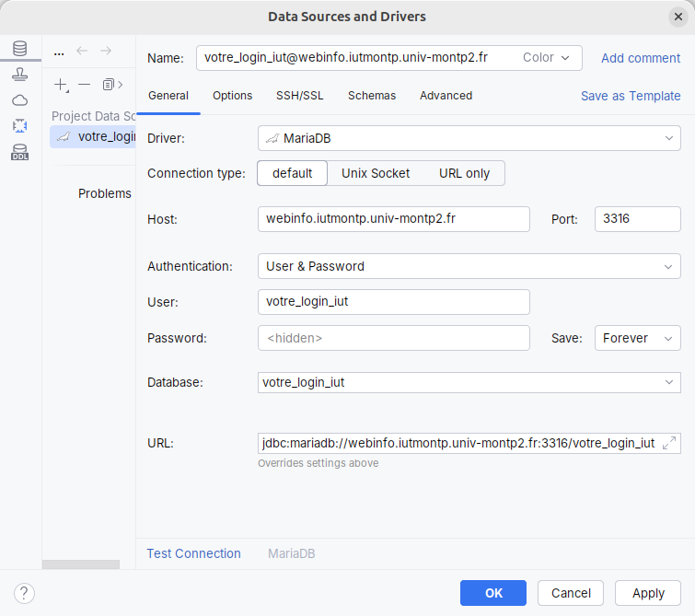Open the Color dropdown in Name field
Screen dimensions: 695x616
coord(546,58)
